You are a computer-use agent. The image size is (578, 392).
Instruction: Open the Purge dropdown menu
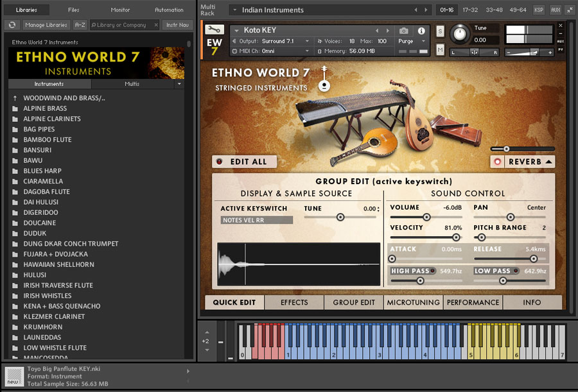click(x=424, y=41)
